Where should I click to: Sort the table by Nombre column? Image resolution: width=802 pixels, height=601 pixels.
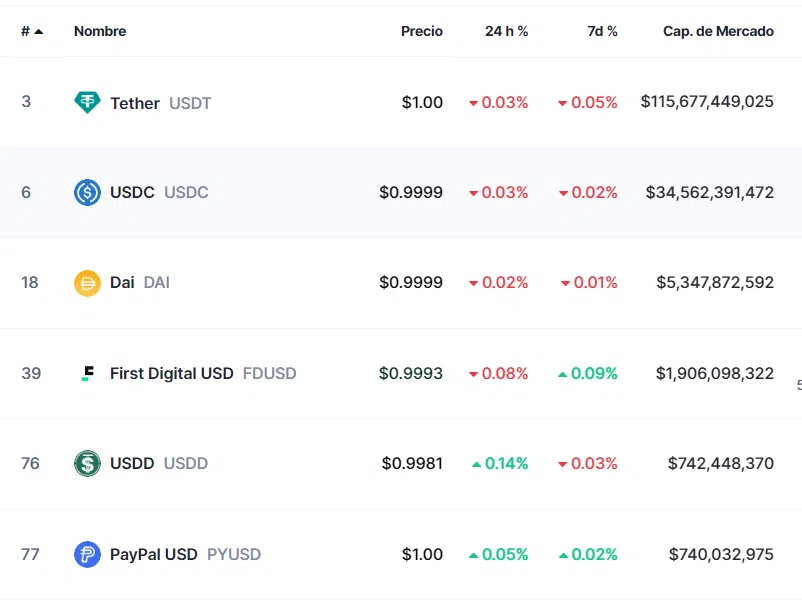coord(100,31)
